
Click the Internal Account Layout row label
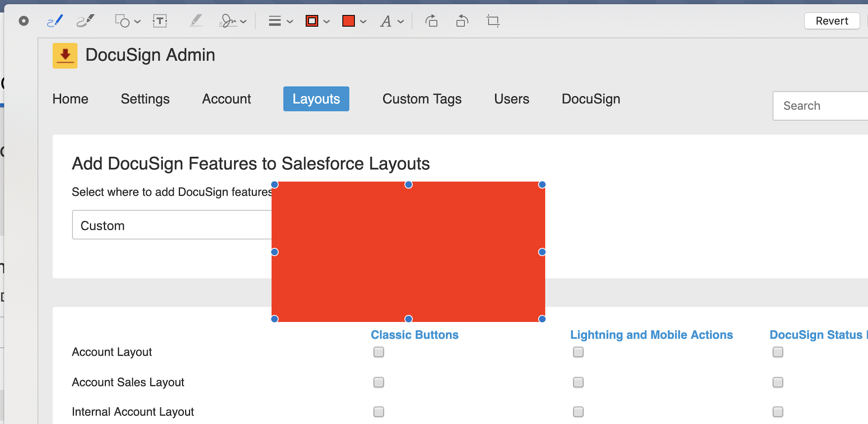[x=133, y=412]
